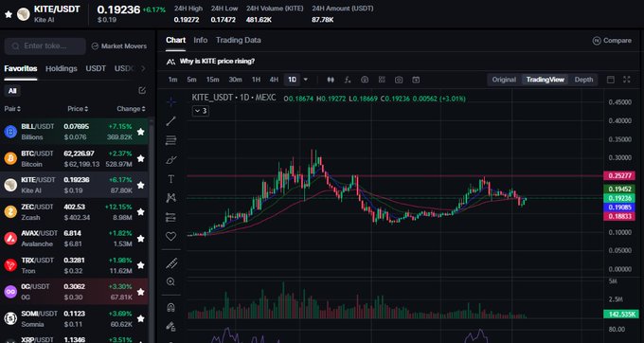The width and height of the screenshot is (644, 343).
Task: Sort the list by Price
Action: point(78,109)
